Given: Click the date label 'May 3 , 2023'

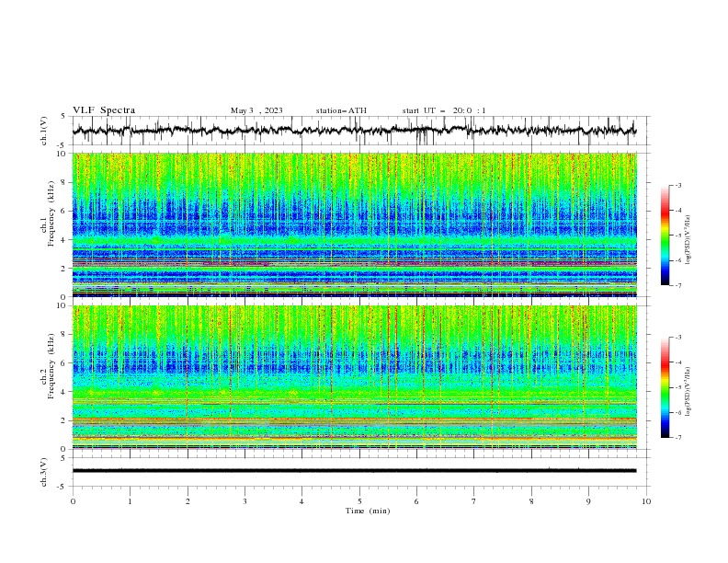Looking at the screenshot, I should (x=256, y=110).
